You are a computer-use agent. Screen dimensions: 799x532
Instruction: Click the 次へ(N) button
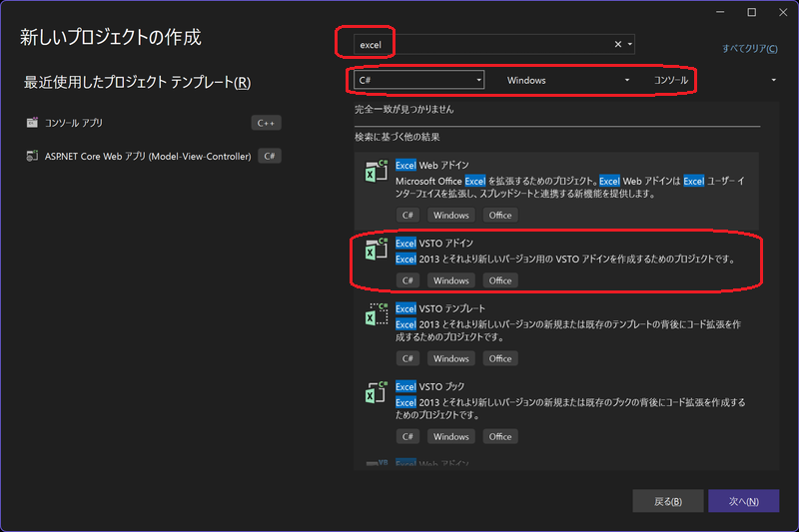[743, 501]
